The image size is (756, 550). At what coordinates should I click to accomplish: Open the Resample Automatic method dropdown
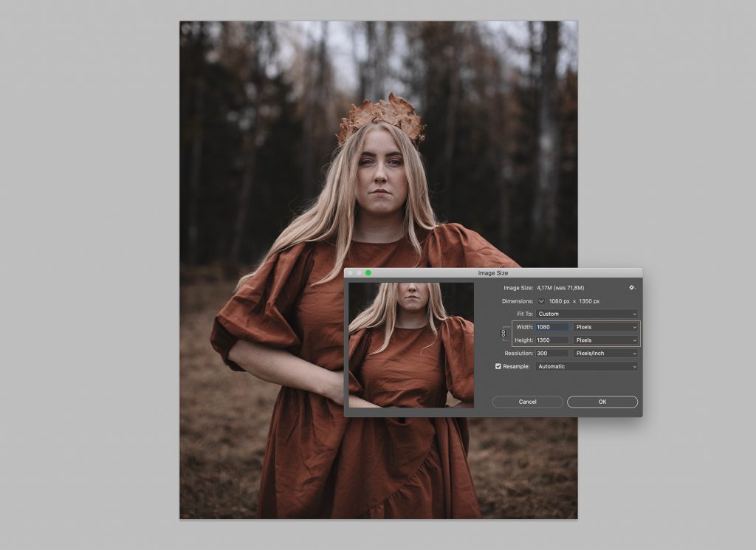[587, 366]
